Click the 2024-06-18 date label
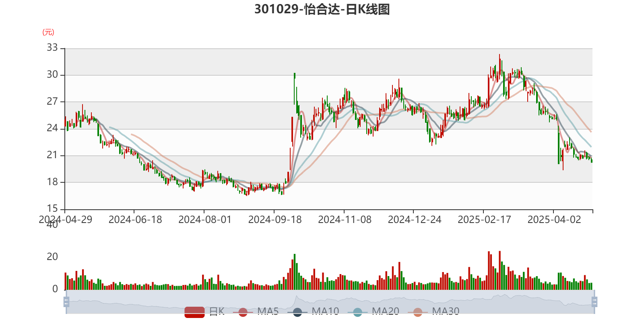The width and height of the screenshot is (644, 322). (x=135, y=220)
